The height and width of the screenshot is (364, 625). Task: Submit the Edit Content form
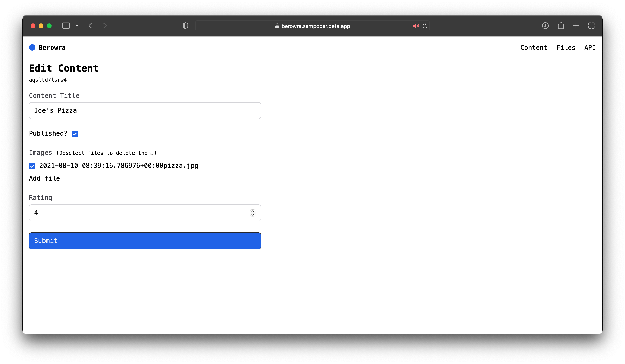point(145,241)
